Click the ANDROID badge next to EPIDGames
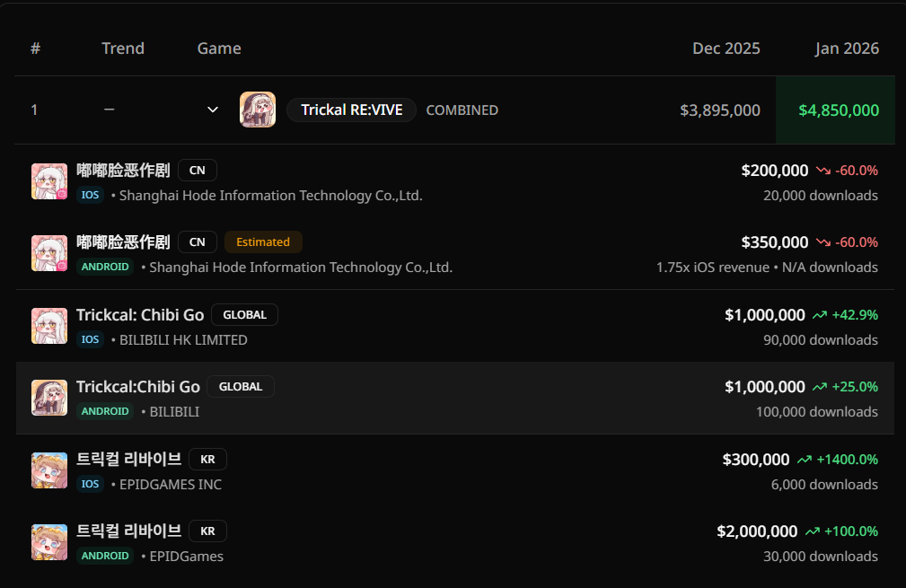Viewport: 906px width, 588px height. click(x=105, y=556)
